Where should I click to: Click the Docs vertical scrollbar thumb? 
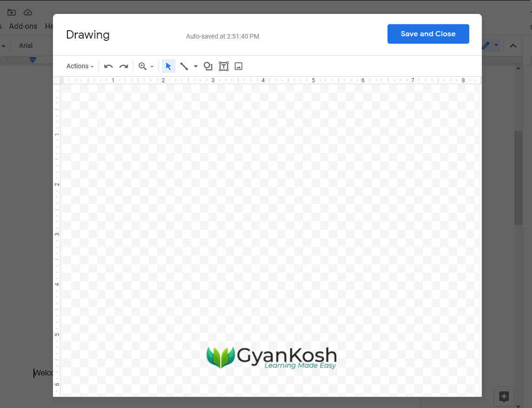coord(518,178)
